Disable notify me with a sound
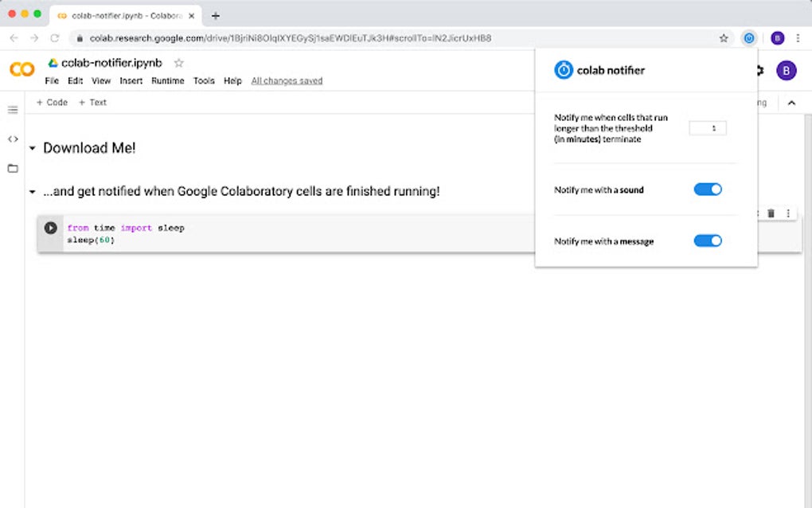 [707, 190]
